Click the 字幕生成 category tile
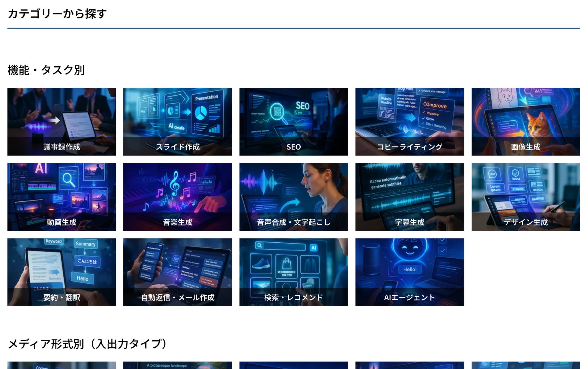Image resolution: width=588 pixels, height=369 pixels. coord(409,193)
